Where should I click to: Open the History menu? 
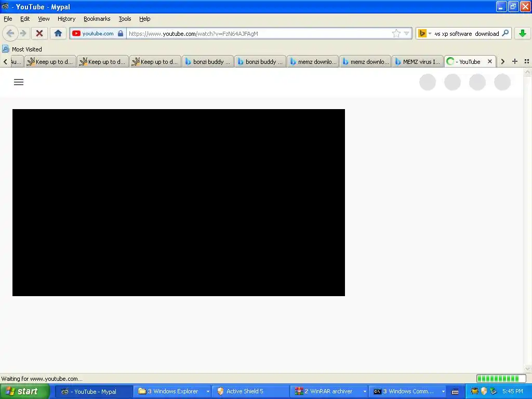pos(66,19)
